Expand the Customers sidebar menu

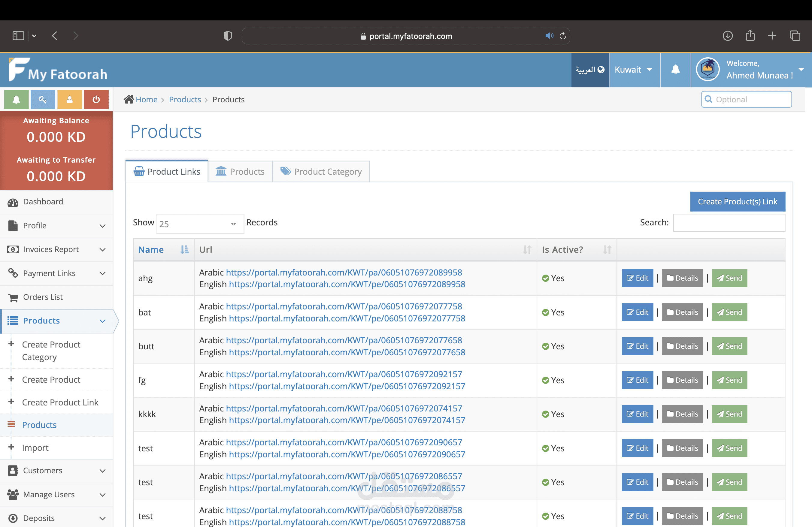point(57,471)
